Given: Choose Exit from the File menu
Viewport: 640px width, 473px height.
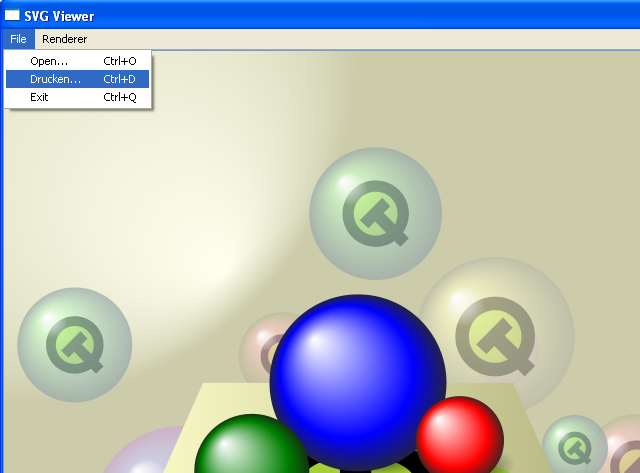Looking at the screenshot, I should tap(78, 97).
